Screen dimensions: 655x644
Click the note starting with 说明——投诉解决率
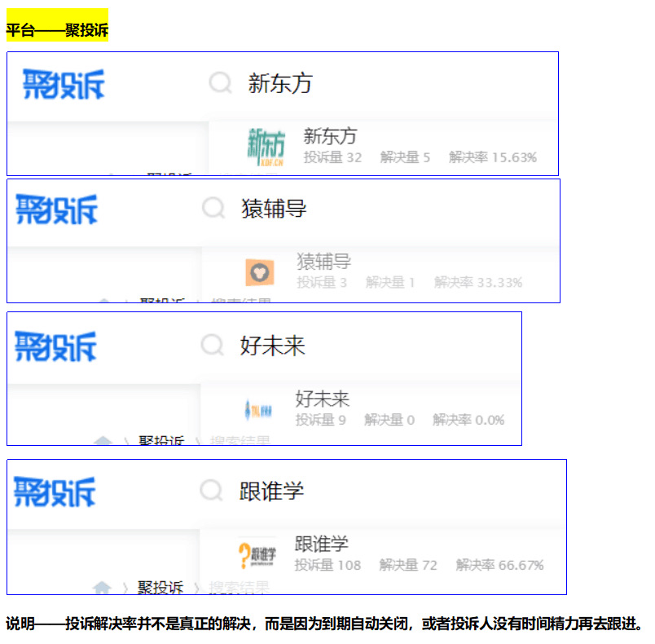pyautogui.click(x=324, y=624)
